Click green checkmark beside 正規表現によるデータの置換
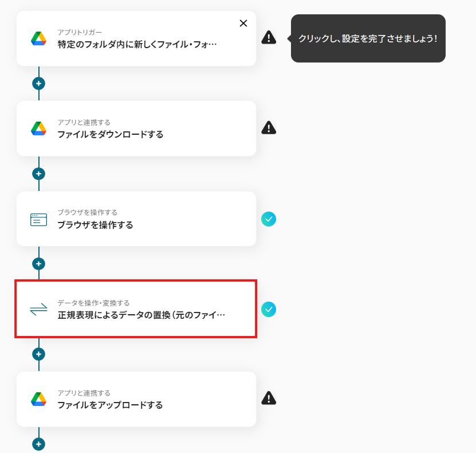The image size is (476, 453). 269,309
